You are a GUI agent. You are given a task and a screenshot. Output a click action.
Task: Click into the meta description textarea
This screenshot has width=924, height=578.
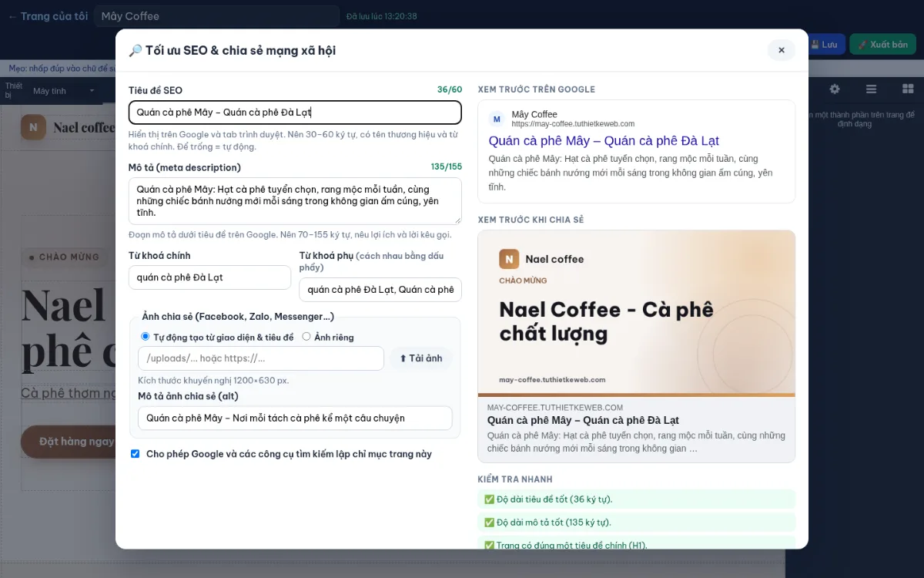pos(295,201)
